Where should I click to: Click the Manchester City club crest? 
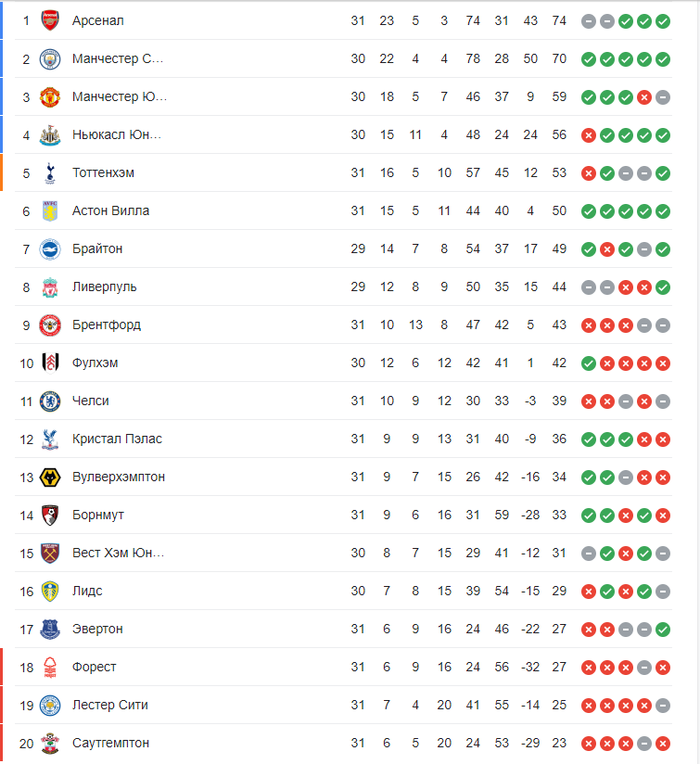(x=50, y=58)
